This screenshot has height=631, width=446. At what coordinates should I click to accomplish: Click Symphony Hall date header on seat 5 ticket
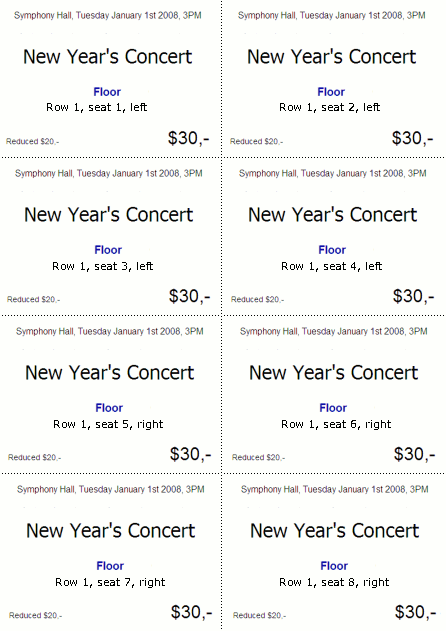109,331
